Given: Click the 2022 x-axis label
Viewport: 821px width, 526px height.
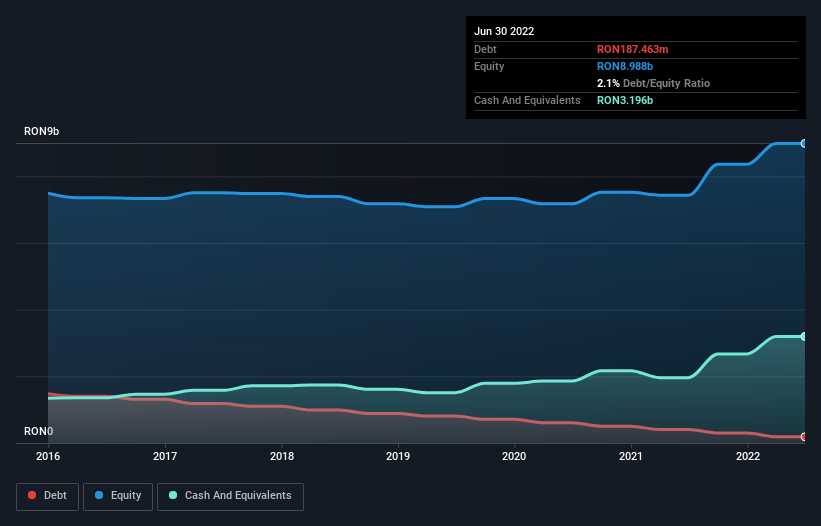Looking at the screenshot, I should tap(748, 456).
